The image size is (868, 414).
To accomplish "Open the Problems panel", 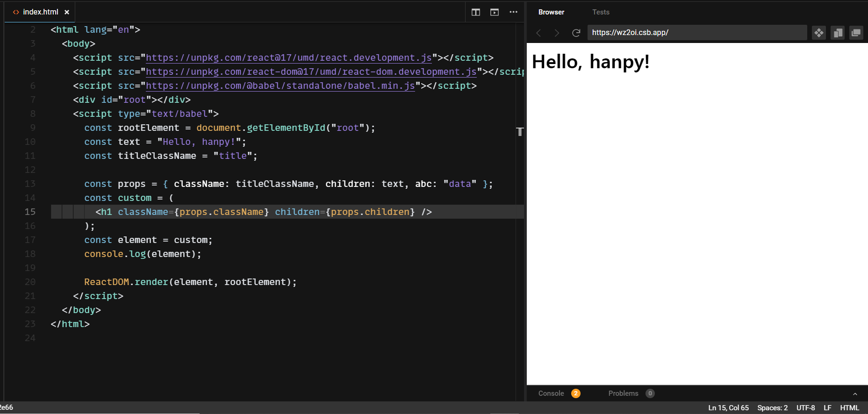I will pos(623,393).
